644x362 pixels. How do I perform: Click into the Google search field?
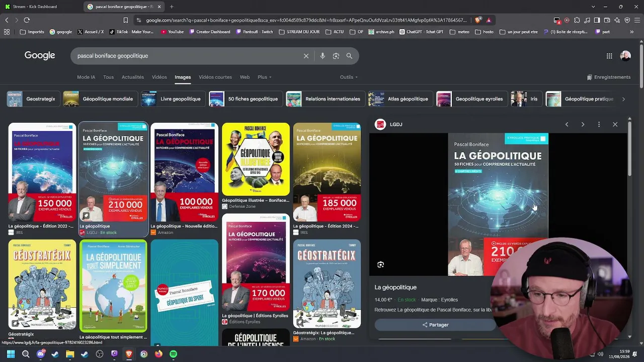(x=186, y=56)
